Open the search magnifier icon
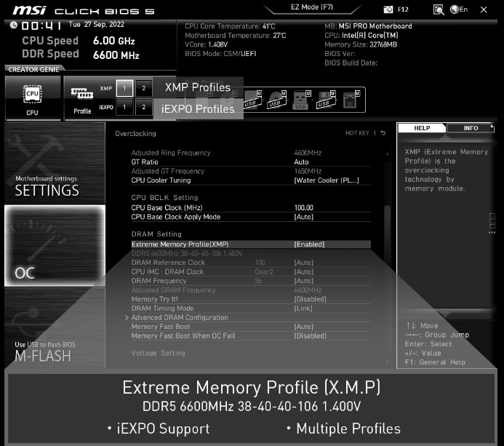The height and width of the screenshot is (446, 504). [x=439, y=9]
